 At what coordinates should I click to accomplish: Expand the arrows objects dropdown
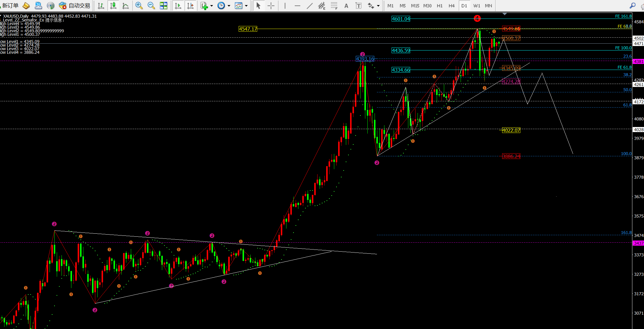378,6
